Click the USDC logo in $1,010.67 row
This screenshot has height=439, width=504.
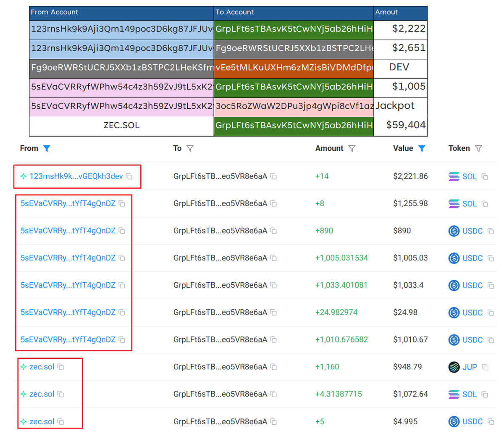[x=454, y=340]
